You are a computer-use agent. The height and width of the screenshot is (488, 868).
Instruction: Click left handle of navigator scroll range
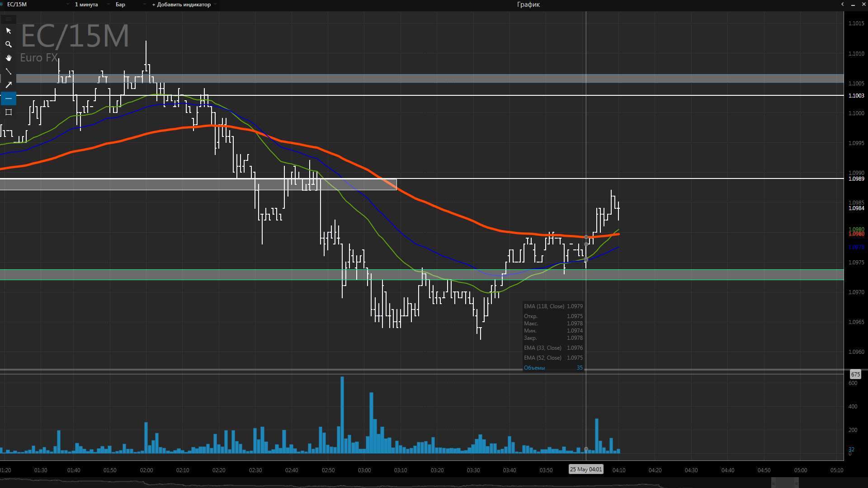[774, 483]
